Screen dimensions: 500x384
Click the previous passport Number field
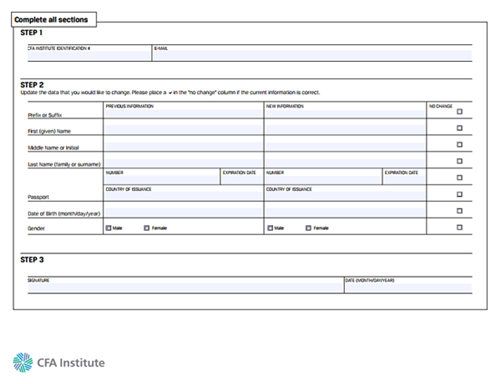point(162,179)
